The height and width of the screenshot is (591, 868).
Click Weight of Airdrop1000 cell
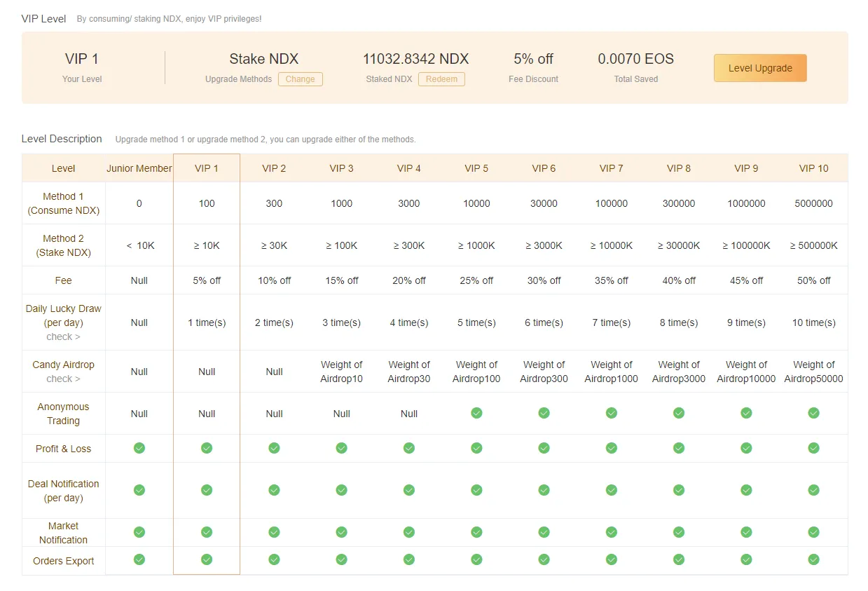coord(612,372)
